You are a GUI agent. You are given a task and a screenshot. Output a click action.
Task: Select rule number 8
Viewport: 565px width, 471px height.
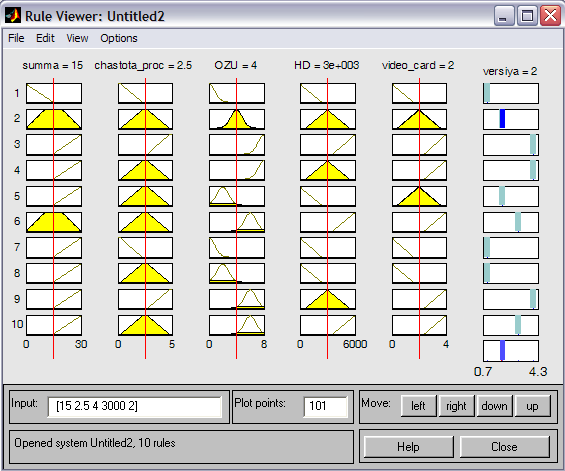(17, 273)
